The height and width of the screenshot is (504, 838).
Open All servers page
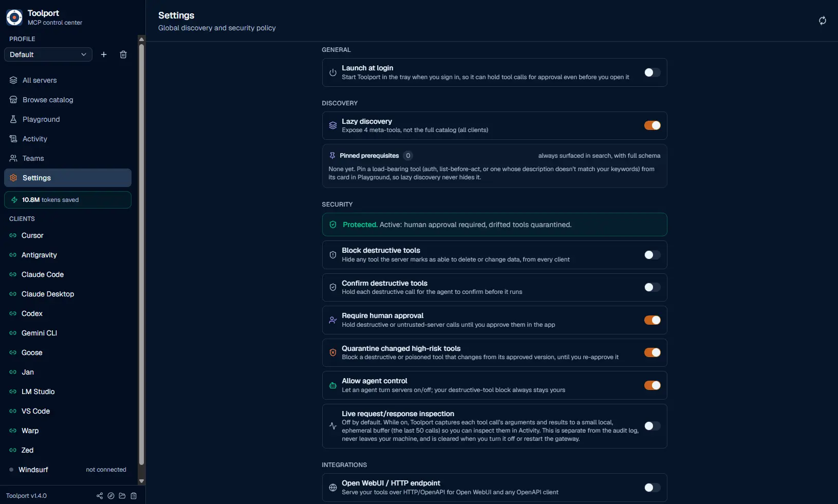(x=68, y=80)
